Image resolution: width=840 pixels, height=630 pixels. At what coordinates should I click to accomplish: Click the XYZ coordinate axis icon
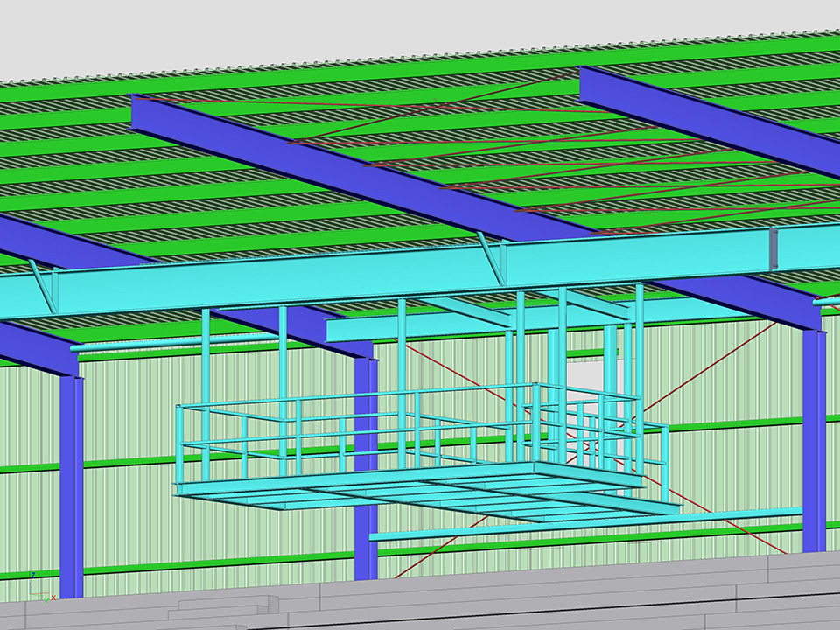[x=37, y=588]
